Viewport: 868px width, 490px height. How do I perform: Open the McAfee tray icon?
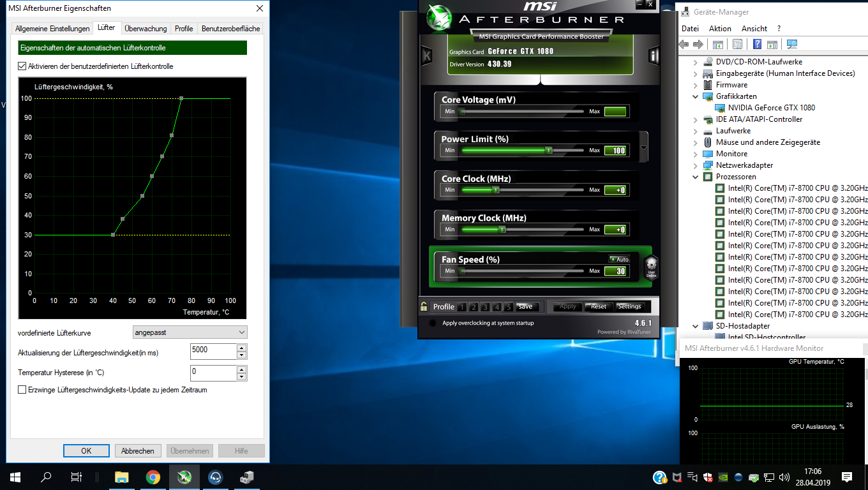677,477
